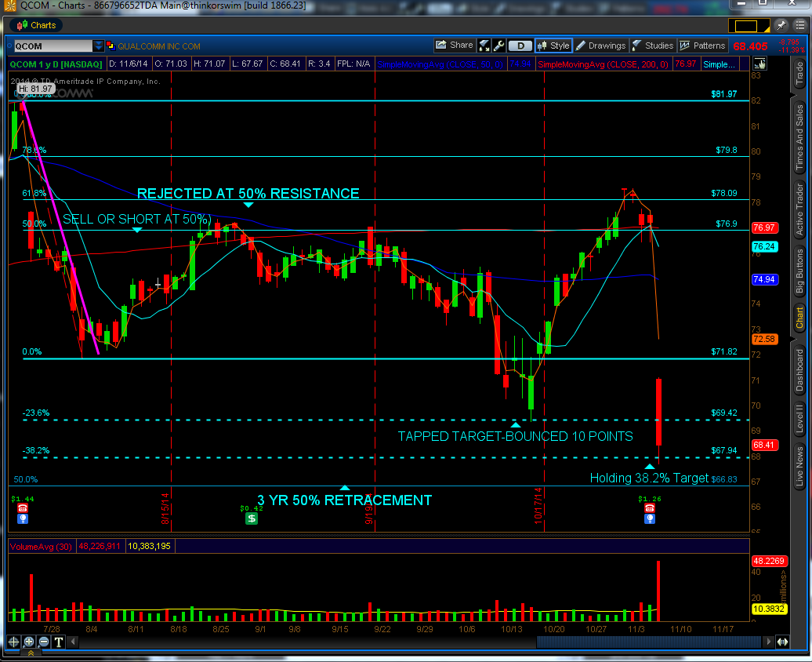Open the Studies menu
The height and width of the screenshot is (662, 812).
coord(652,45)
